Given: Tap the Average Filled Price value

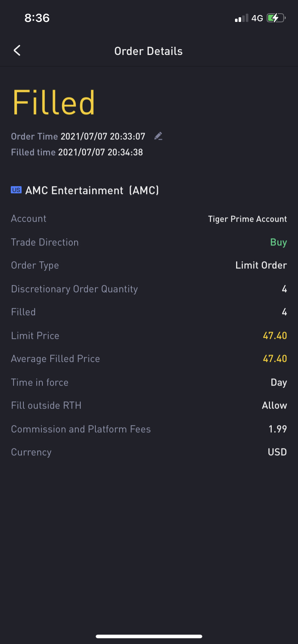Looking at the screenshot, I should pyautogui.click(x=275, y=359).
